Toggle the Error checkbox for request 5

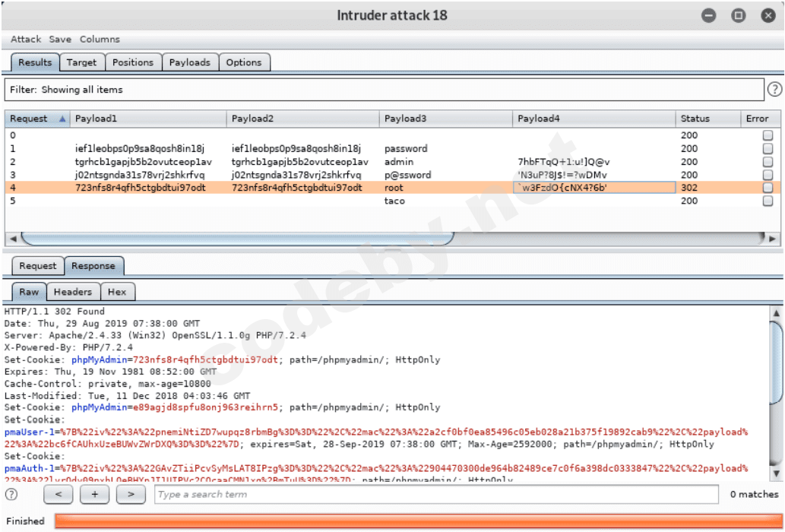pos(768,201)
